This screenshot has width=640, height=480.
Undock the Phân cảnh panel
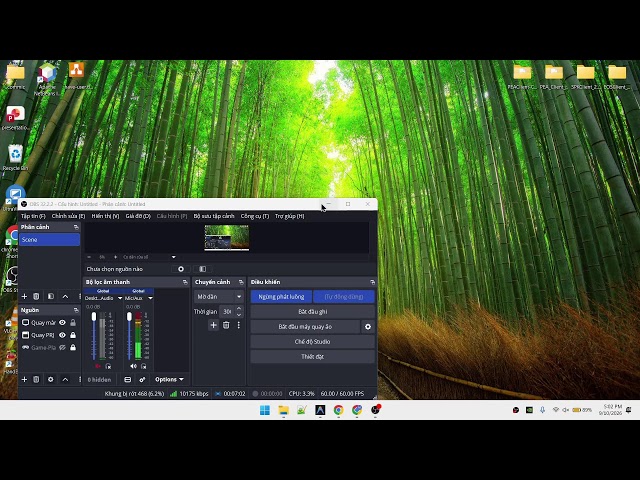point(76,227)
